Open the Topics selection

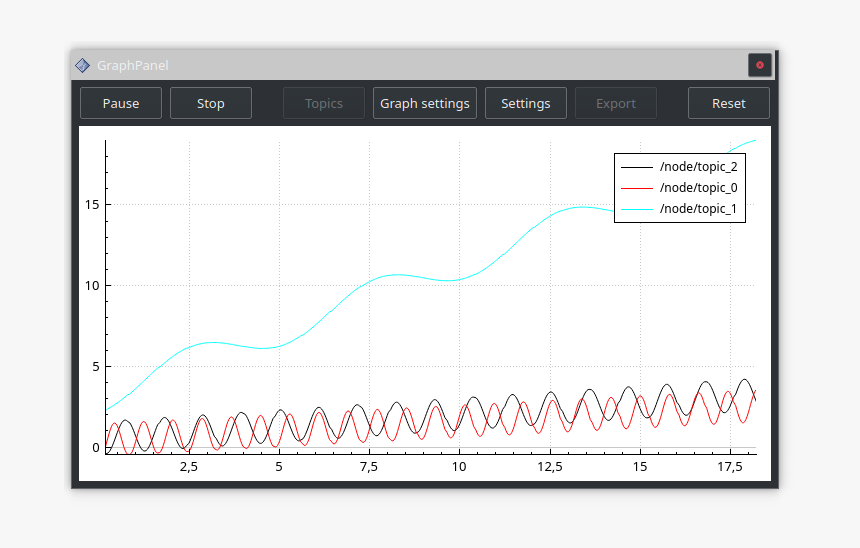(323, 103)
